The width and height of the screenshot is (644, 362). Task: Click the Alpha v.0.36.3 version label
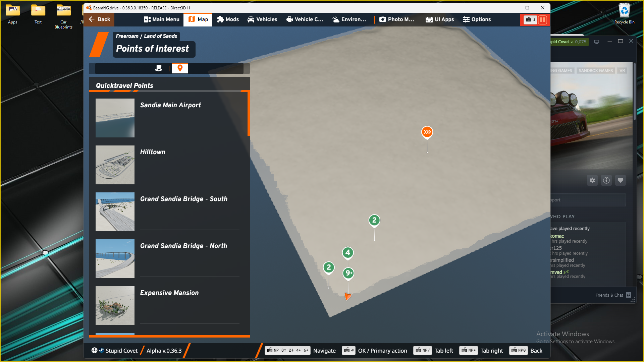(164, 351)
